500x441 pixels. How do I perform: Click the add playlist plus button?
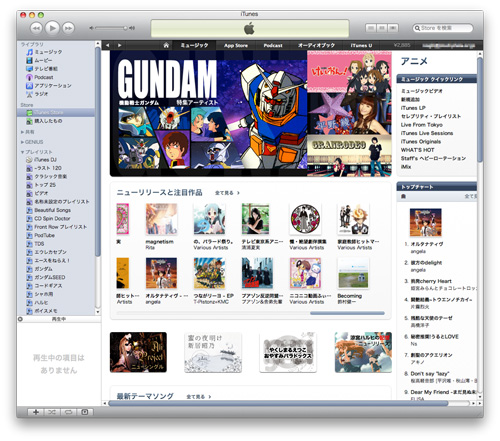(x=36, y=412)
